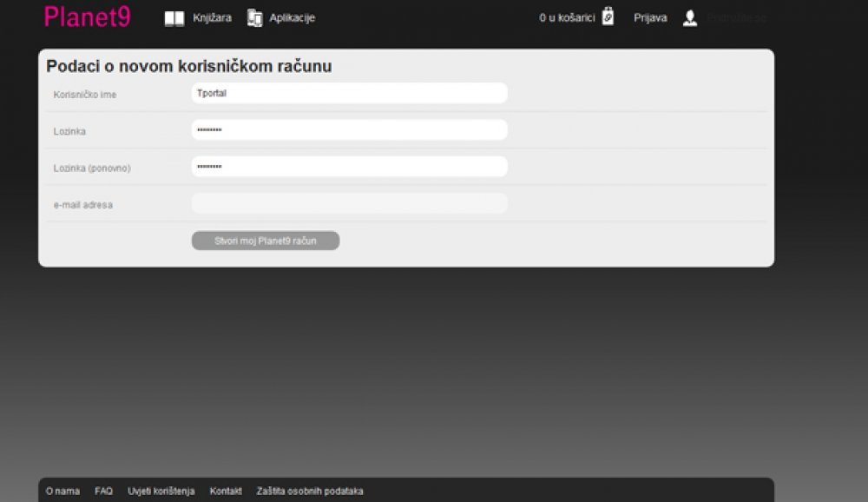
Task: Open the Prijava login link
Action: click(x=650, y=17)
